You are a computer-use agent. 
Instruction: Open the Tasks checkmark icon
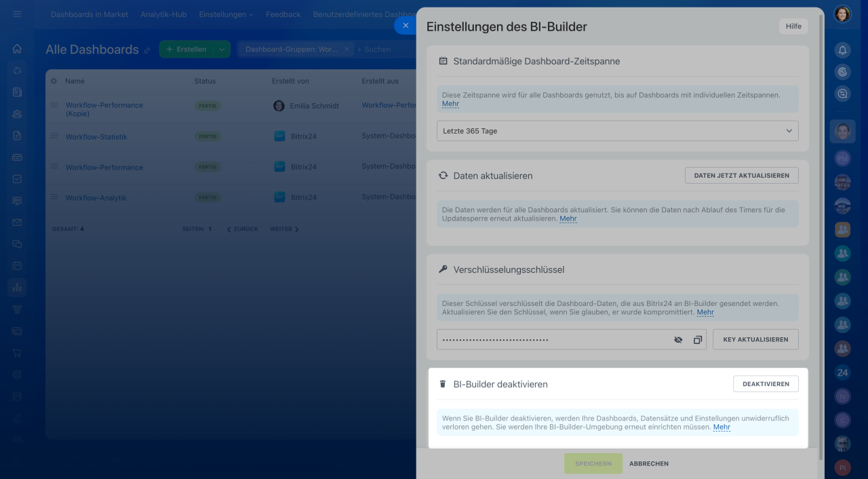[x=17, y=179]
